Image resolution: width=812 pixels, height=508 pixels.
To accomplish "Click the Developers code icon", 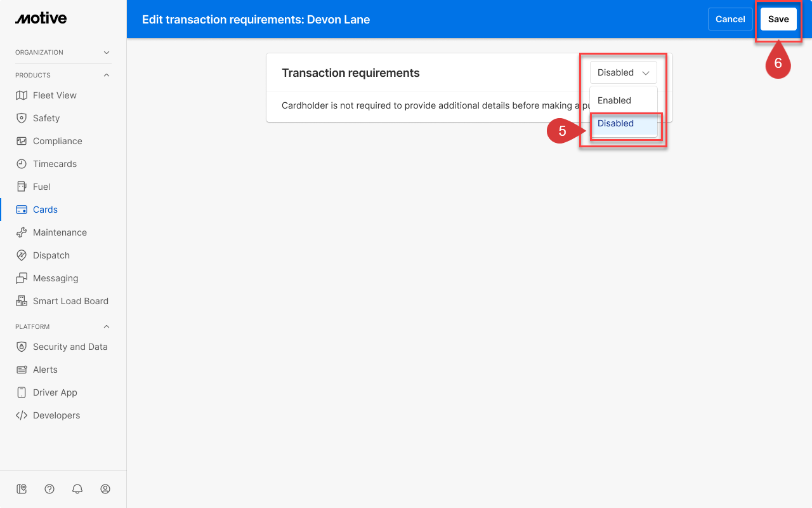I will coord(22,415).
